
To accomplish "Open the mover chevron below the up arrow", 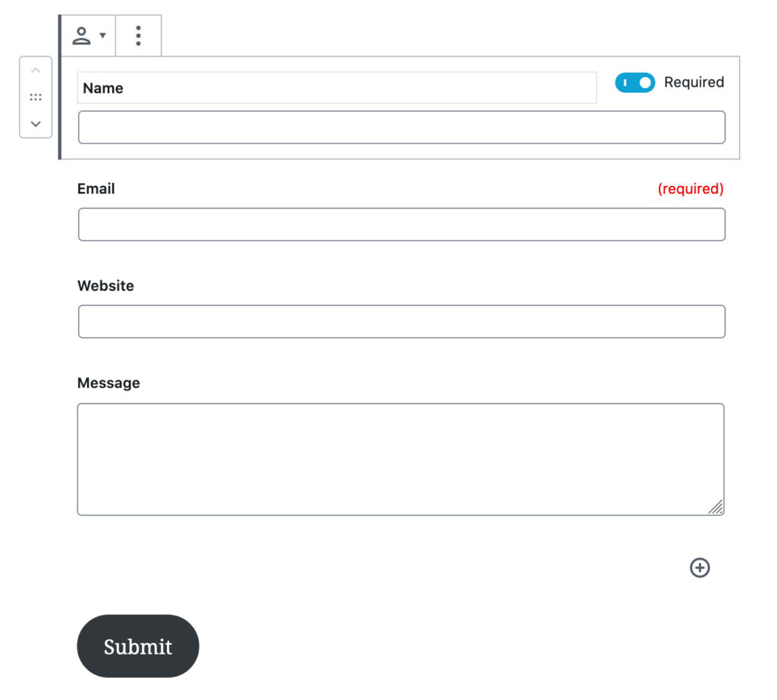I will [35, 123].
